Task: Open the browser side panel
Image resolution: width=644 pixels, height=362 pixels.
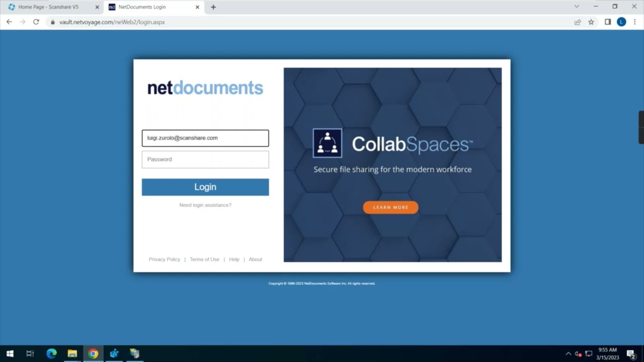Action: pos(608,22)
